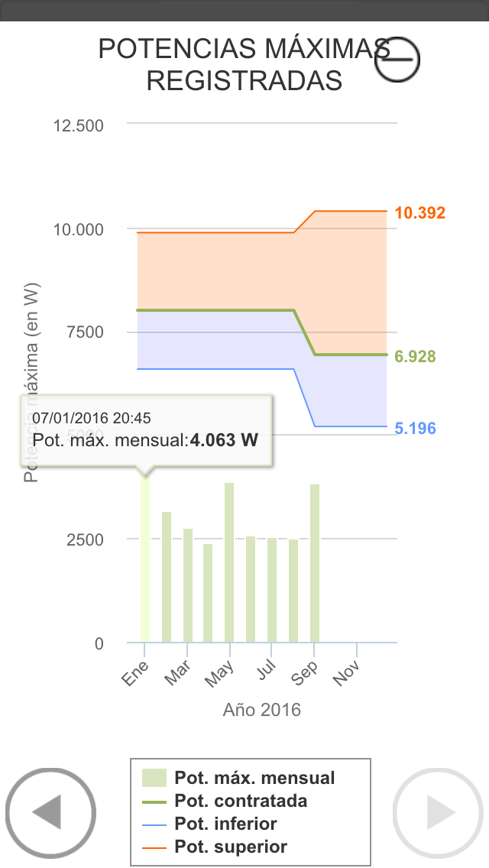Tap the Nov label on the x-axis
Screen dimensions: 489x868
tap(348, 672)
